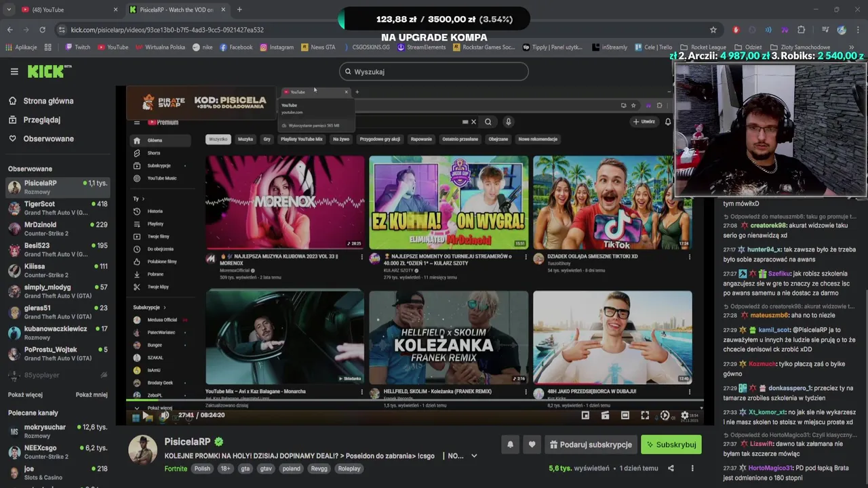The image size is (868, 488).
Task: Mute the player volume icon
Action: pos(164,415)
